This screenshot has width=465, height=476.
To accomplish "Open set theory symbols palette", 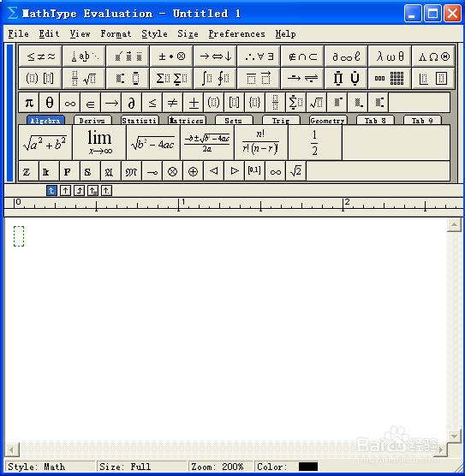I will (x=302, y=57).
